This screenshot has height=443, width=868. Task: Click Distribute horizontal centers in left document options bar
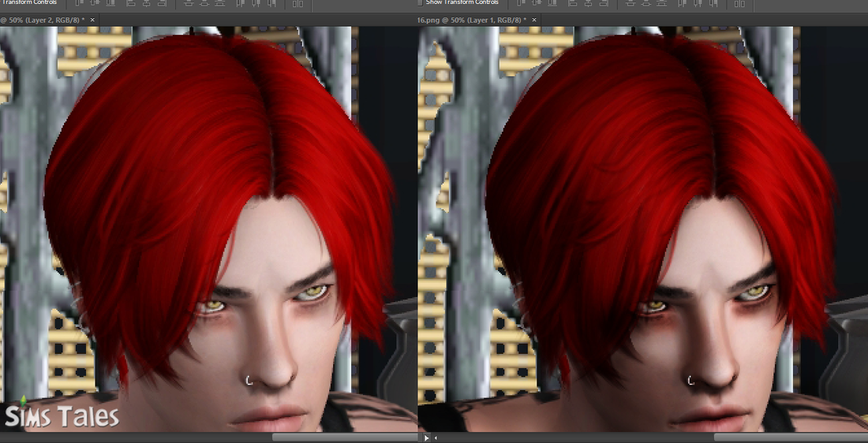click(256, 3)
